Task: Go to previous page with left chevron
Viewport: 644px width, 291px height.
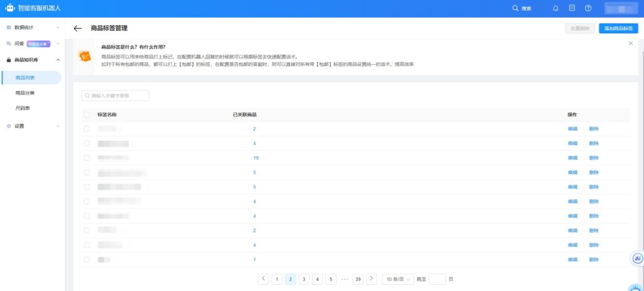Action: [x=264, y=278]
